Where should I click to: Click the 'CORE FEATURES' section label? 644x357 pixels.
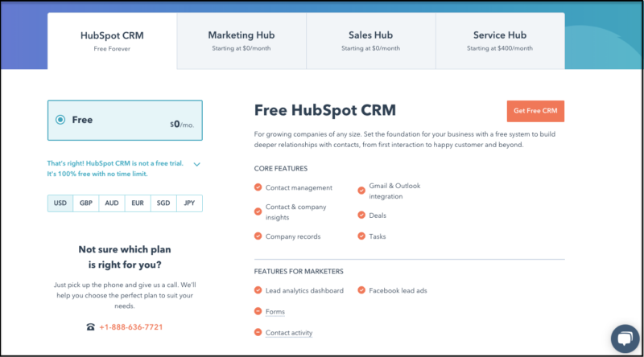click(281, 169)
